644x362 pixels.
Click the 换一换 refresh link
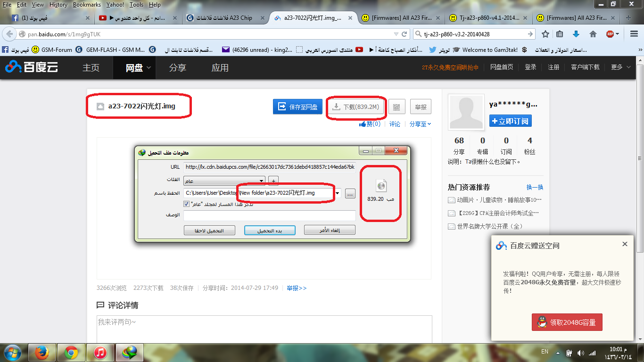pos(535,187)
